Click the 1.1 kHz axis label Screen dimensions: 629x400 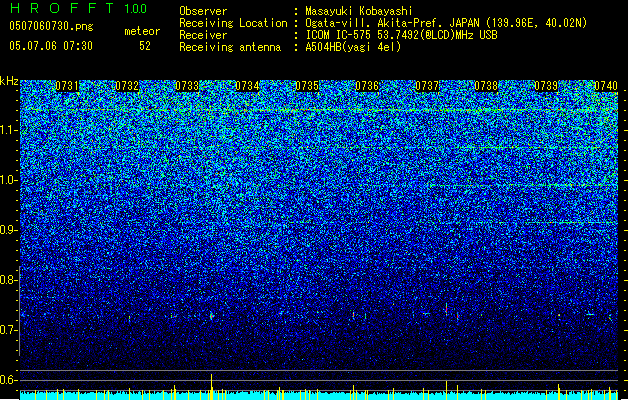coord(8,130)
